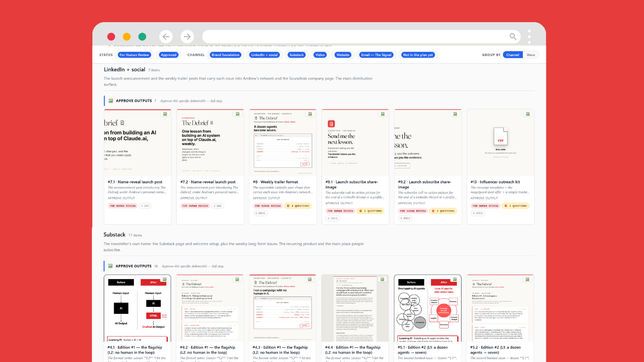This screenshot has width=644, height=362.
Task: Open the #7.2 Debrief preview thumbnail
Action: tap(210, 143)
